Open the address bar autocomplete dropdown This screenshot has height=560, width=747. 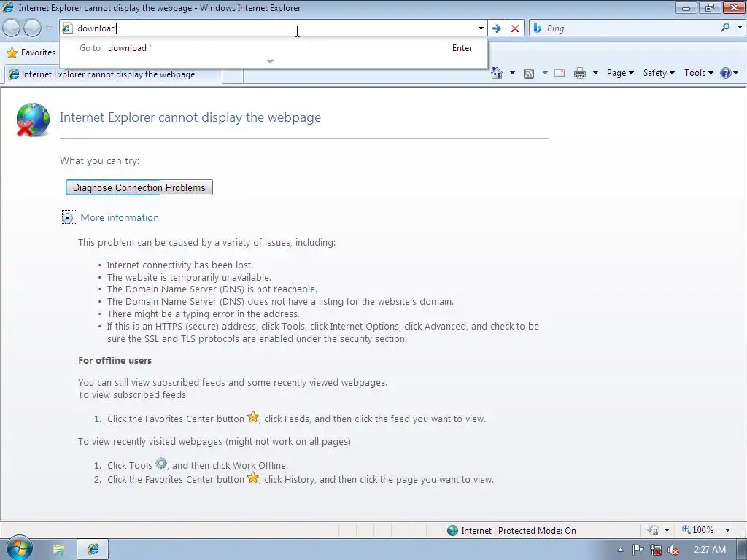481,28
